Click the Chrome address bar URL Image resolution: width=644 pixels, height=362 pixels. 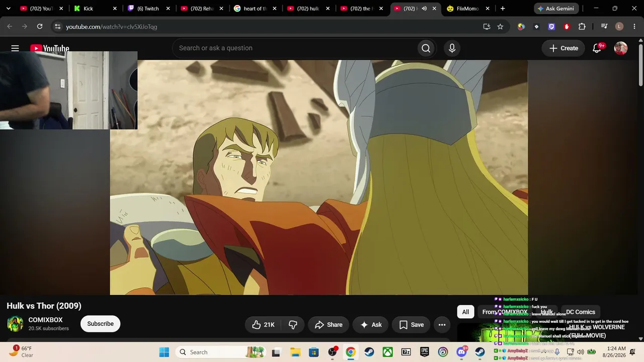(x=112, y=27)
